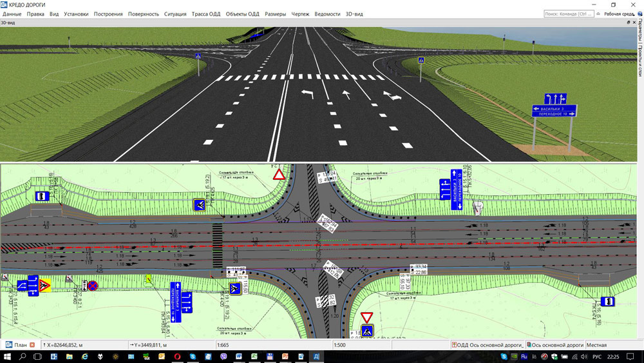
Task: Click the Поиск: Команда search field
Action: 569,14
